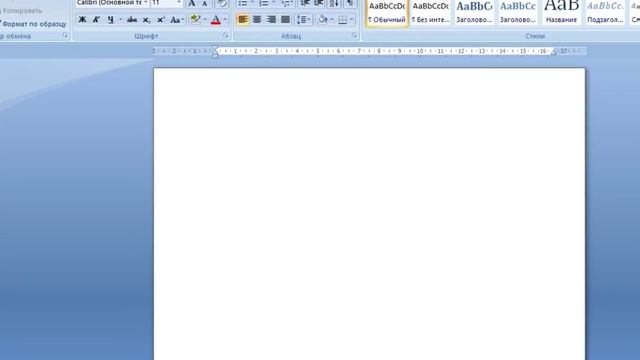Justify the text

(x=285, y=20)
